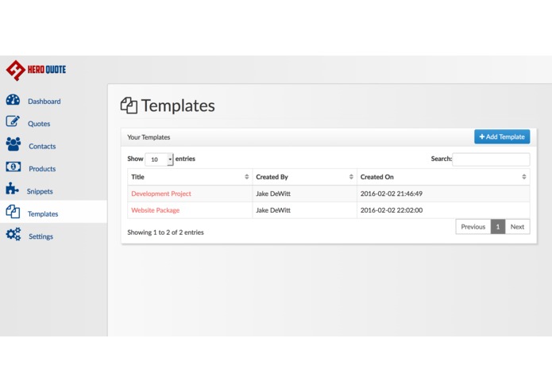Click into the Search field
Screen dimensions: 552x392
coord(491,159)
